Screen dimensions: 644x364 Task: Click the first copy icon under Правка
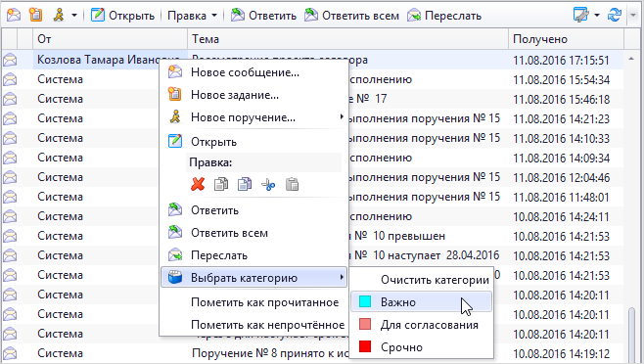point(221,185)
